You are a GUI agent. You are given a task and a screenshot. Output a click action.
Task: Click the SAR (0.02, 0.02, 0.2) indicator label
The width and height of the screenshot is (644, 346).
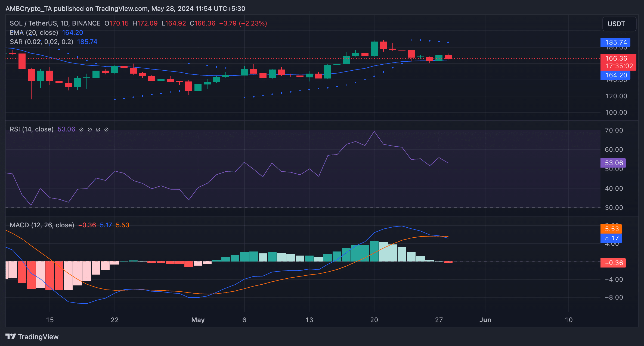pos(41,42)
